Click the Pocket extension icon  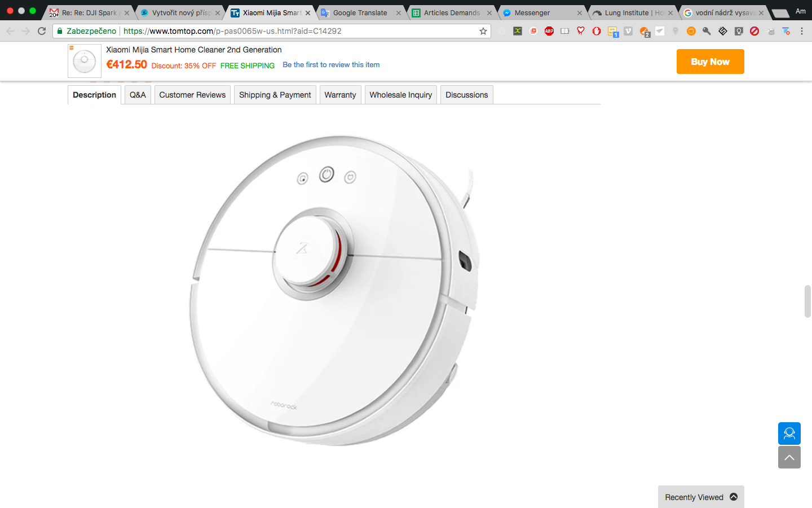533,31
